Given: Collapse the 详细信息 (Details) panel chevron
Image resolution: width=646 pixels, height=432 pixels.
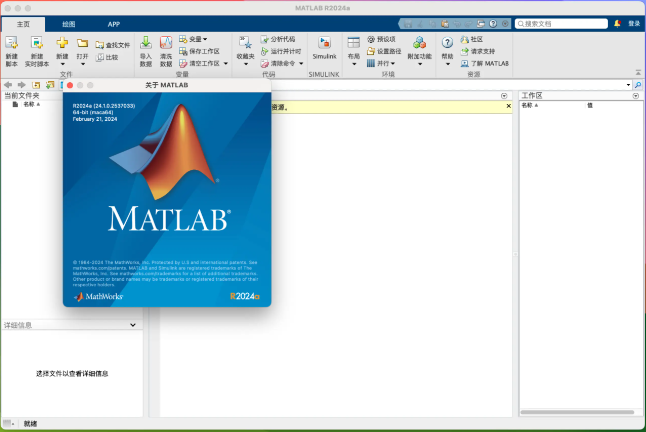Looking at the screenshot, I should coord(133,325).
